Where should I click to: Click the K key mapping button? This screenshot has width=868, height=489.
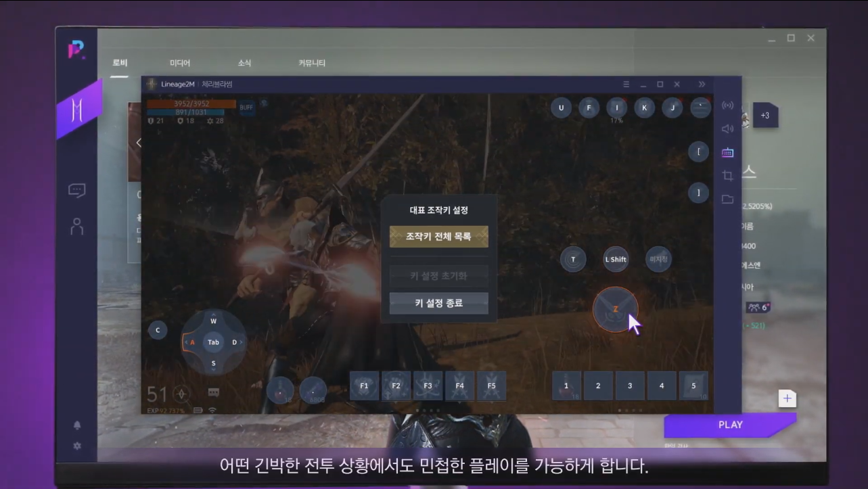(644, 108)
